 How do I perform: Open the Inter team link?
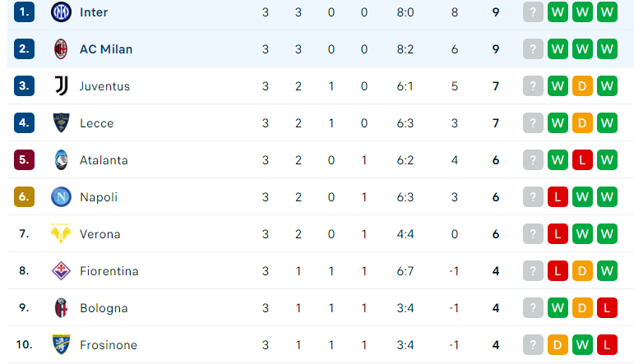click(x=94, y=12)
